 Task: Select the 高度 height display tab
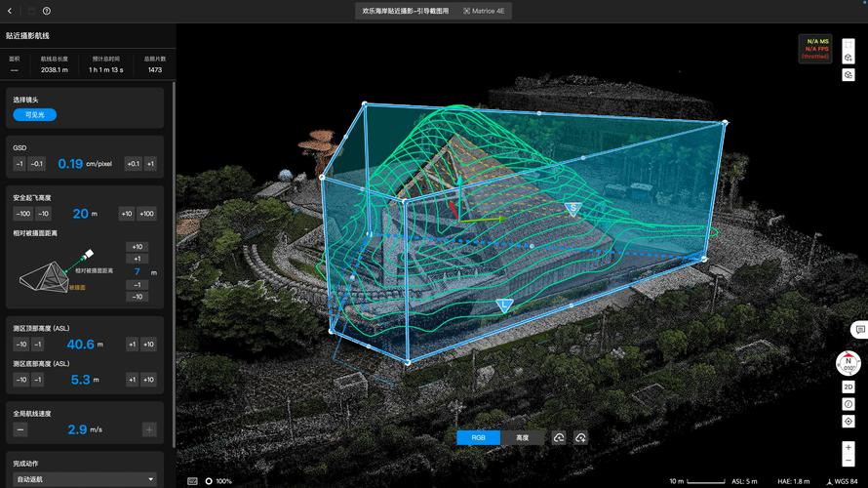pyautogui.click(x=523, y=438)
